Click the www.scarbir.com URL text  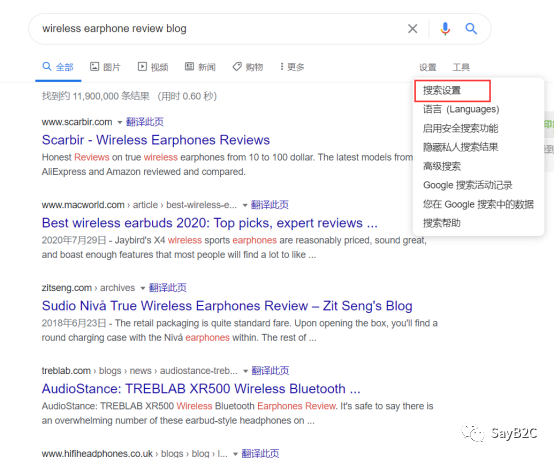tap(77, 122)
